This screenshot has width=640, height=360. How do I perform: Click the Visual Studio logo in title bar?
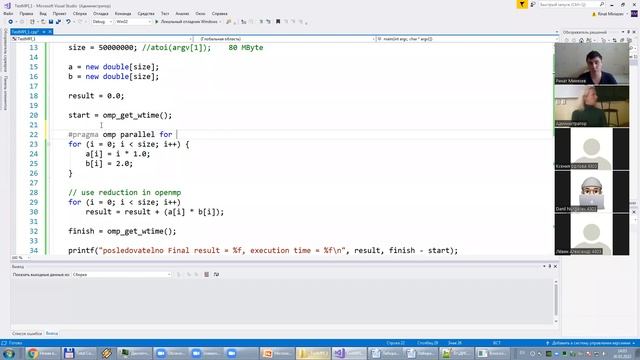coord(7,6)
